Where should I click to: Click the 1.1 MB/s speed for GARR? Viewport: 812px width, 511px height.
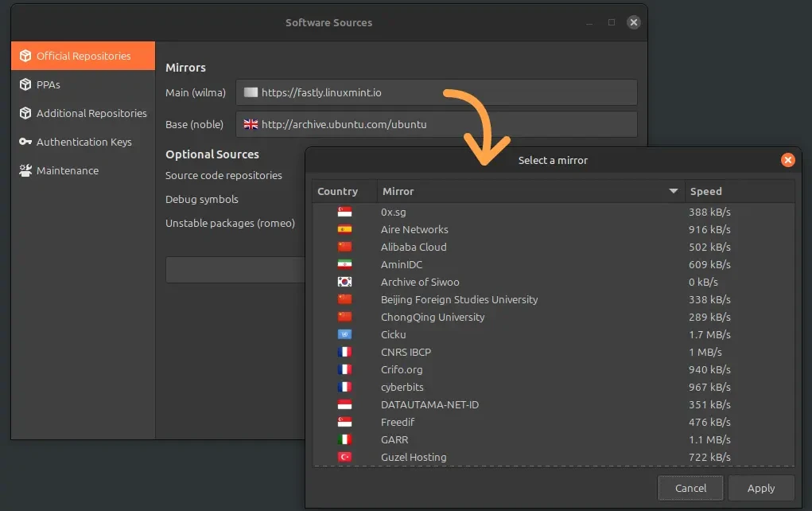[709, 440]
